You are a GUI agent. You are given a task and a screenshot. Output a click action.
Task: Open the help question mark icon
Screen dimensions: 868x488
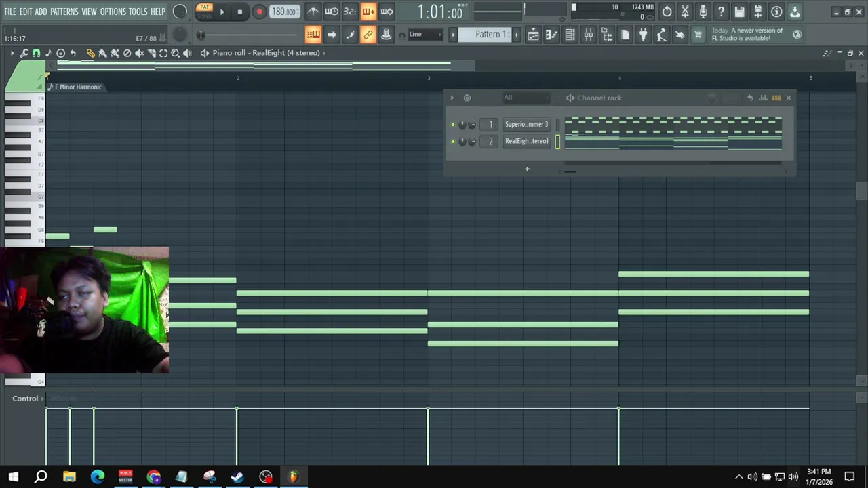pyautogui.click(x=722, y=12)
